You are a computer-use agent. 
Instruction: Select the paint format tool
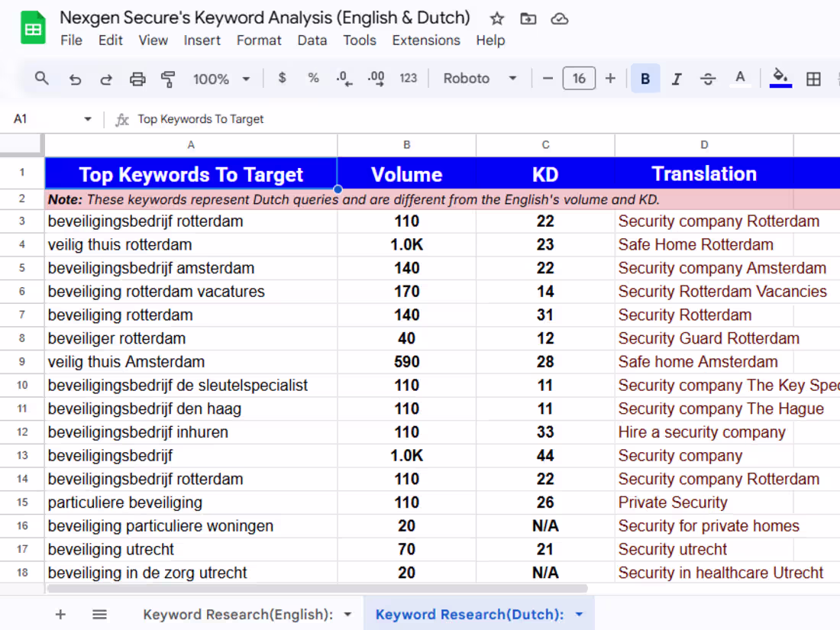[x=170, y=78]
